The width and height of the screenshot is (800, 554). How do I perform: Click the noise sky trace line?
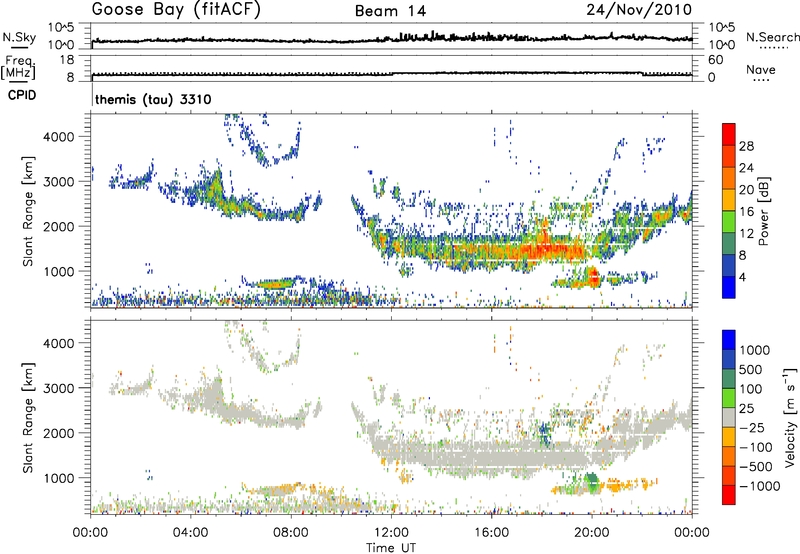tap(391, 39)
